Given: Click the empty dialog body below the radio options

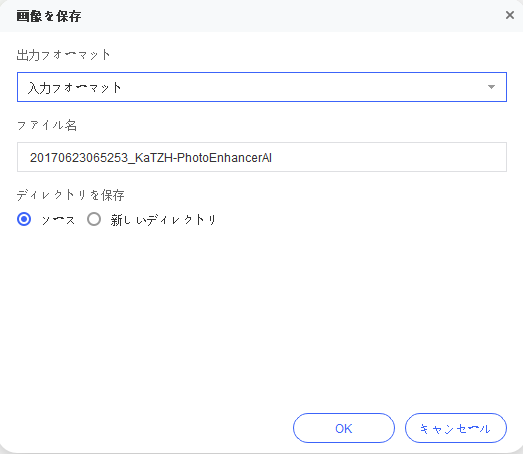Looking at the screenshot, I should coord(262,317).
